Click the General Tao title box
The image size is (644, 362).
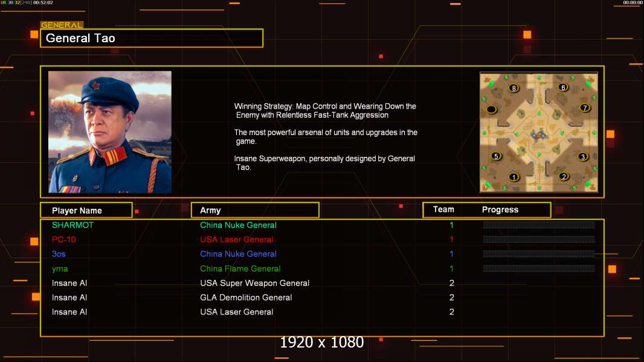[152, 38]
